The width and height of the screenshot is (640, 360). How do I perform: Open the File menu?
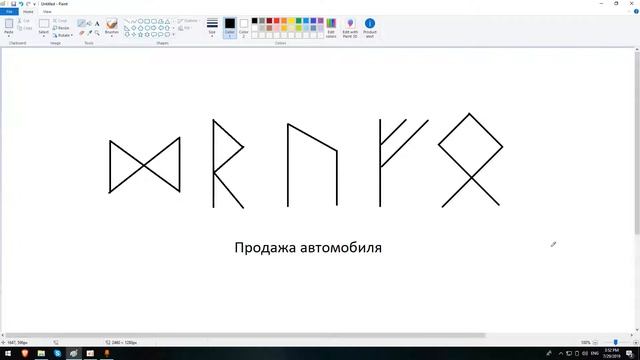point(9,11)
